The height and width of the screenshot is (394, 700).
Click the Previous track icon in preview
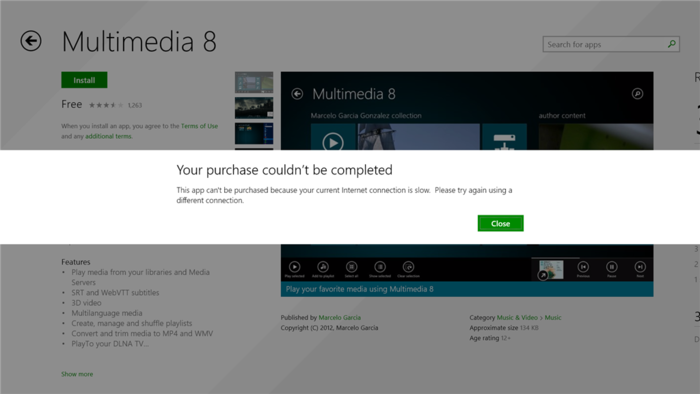pyautogui.click(x=583, y=267)
